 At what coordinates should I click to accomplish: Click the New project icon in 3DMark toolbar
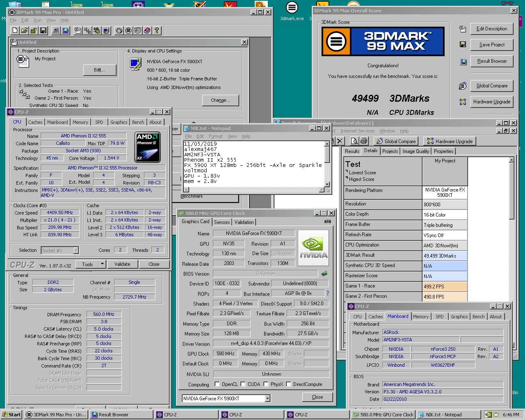click(x=15, y=30)
